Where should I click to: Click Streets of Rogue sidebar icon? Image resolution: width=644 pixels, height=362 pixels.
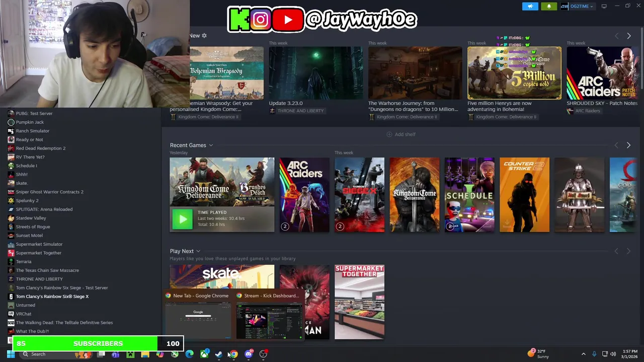pos(11,227)
